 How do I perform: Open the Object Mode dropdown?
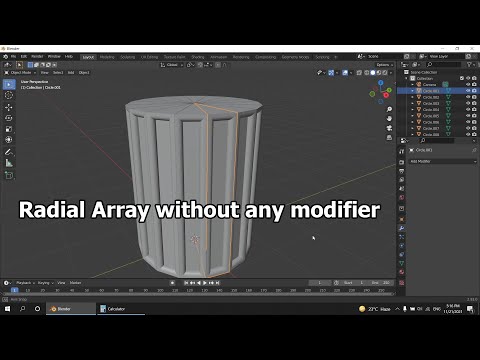(20, 73)
